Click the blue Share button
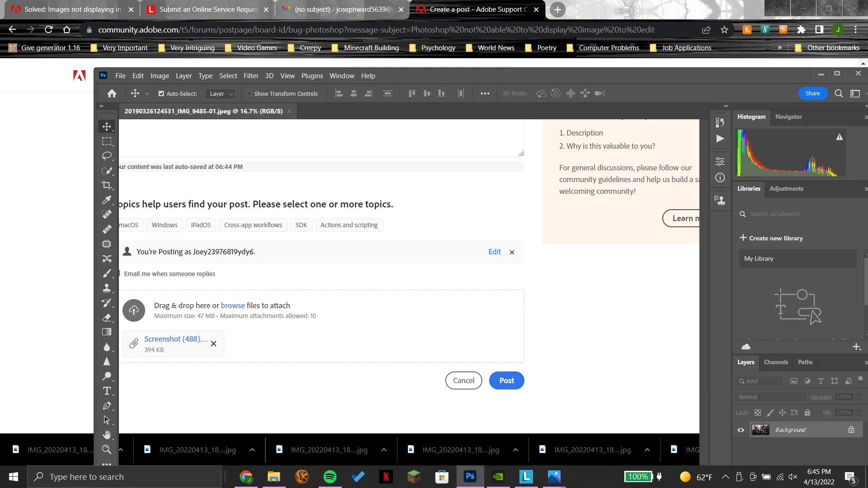Viewport: 868px width, 488px height. pyautogui.click(x=812, y=94)
